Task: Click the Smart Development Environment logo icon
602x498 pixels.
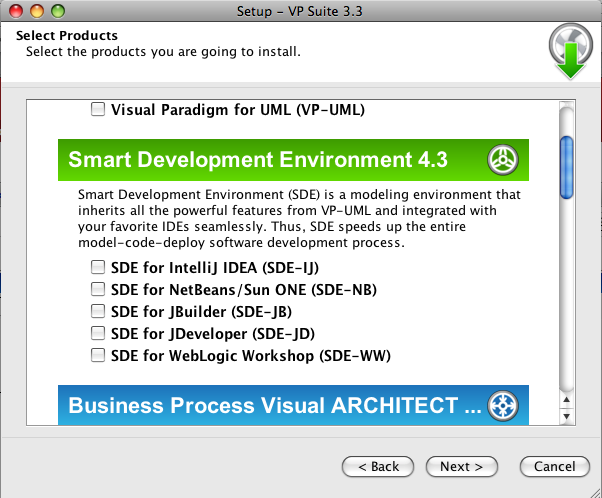Action: 503,160
